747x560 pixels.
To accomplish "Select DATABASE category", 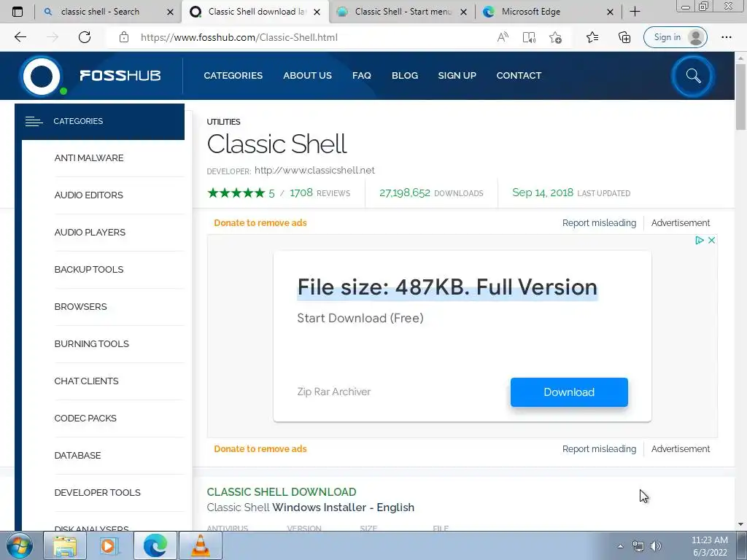I will [x=77, y=455].
